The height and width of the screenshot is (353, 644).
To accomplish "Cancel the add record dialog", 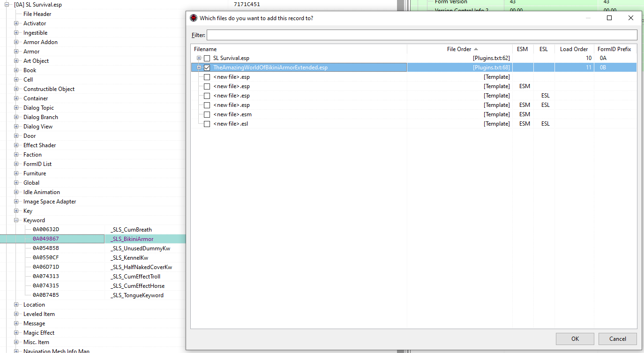I will click(x=617, y=339).
